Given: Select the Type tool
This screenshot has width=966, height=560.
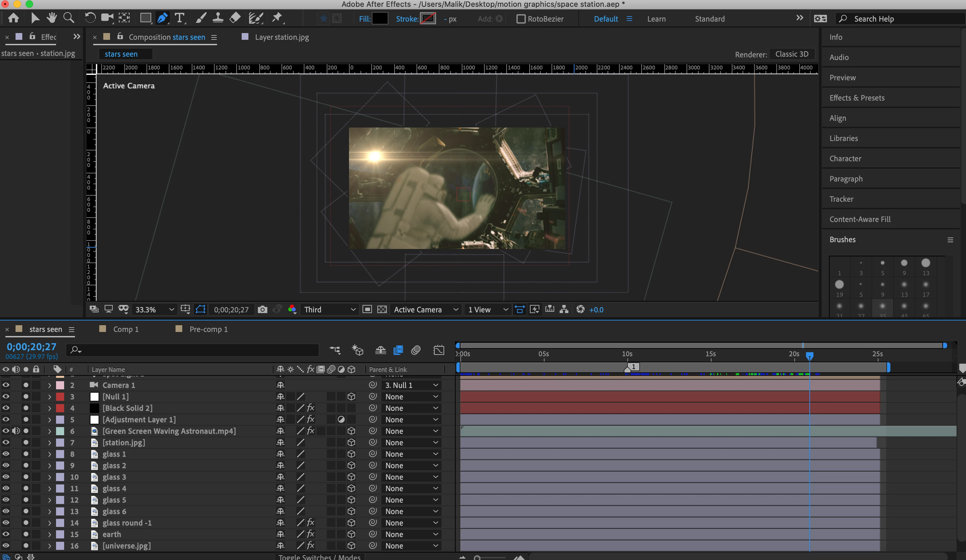Looking at the screenshot, I should pyautogui.click(x=180, y=18).
